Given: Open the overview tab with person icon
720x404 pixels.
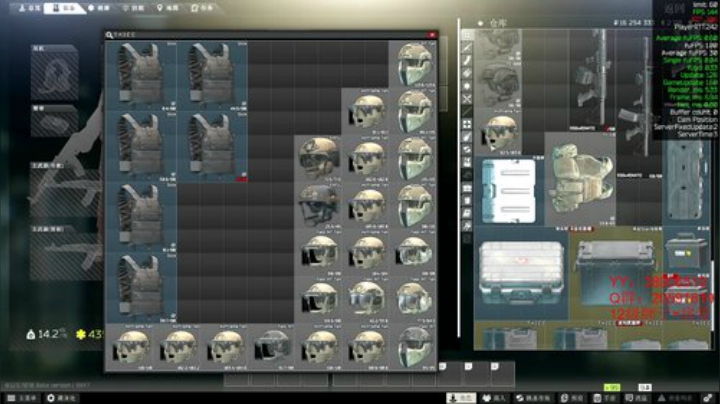Looking at the screenshot, I should [29, 8].
